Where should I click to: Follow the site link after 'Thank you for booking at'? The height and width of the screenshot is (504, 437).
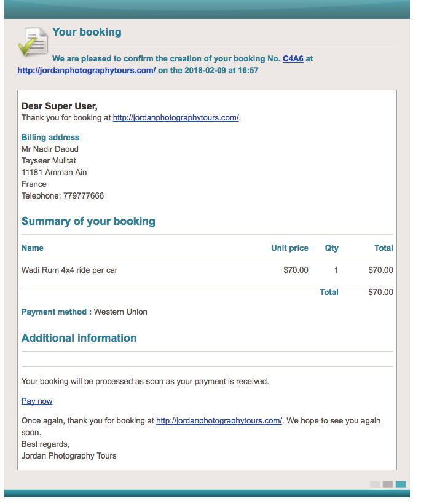coord(176,118)
